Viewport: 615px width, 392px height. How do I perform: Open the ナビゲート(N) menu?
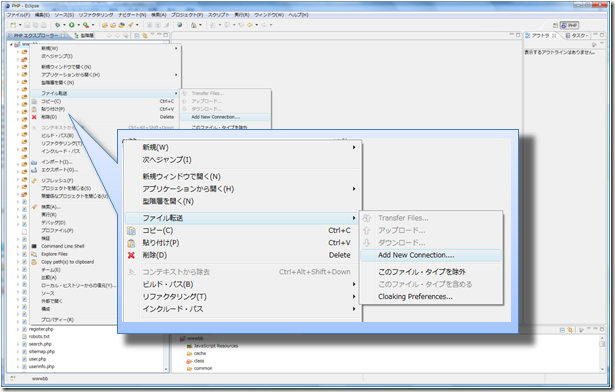132,15
